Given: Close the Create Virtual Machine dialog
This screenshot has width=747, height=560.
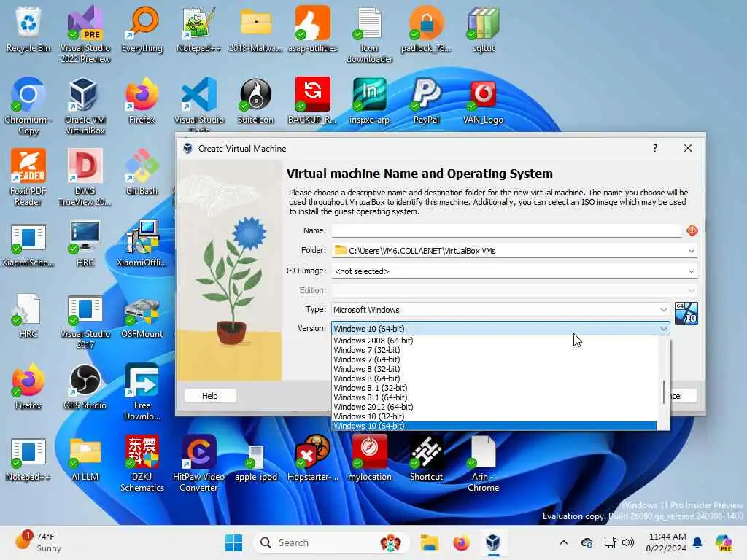Looking at the screenshot, I should pos(687,148).
